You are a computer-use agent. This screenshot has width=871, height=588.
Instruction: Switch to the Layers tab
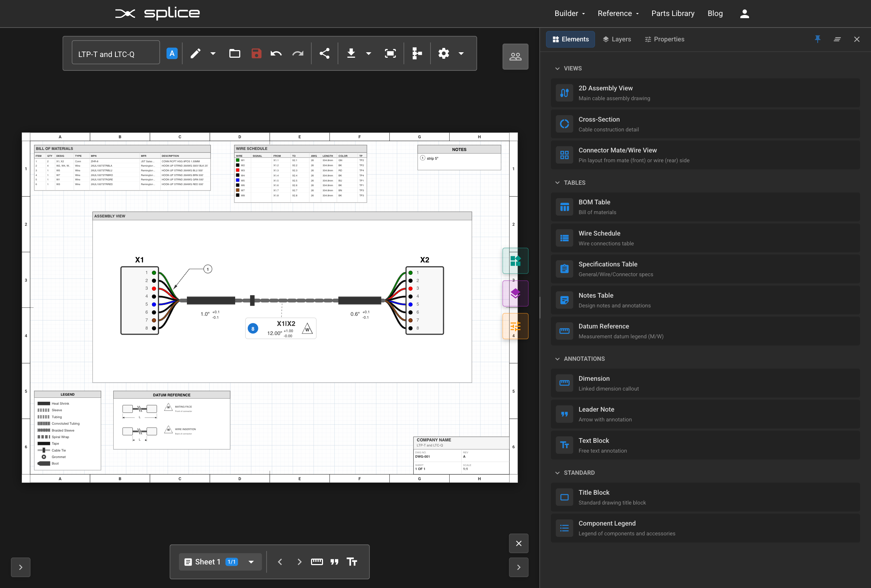coord(617,39)
